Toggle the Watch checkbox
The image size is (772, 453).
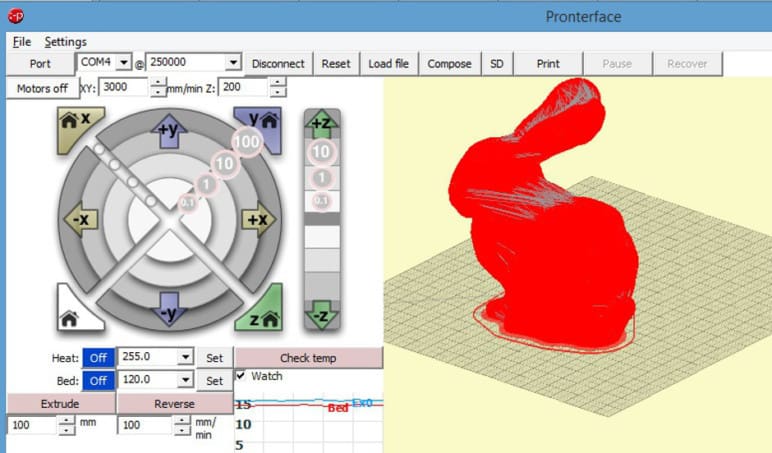[x=241, y=376]
